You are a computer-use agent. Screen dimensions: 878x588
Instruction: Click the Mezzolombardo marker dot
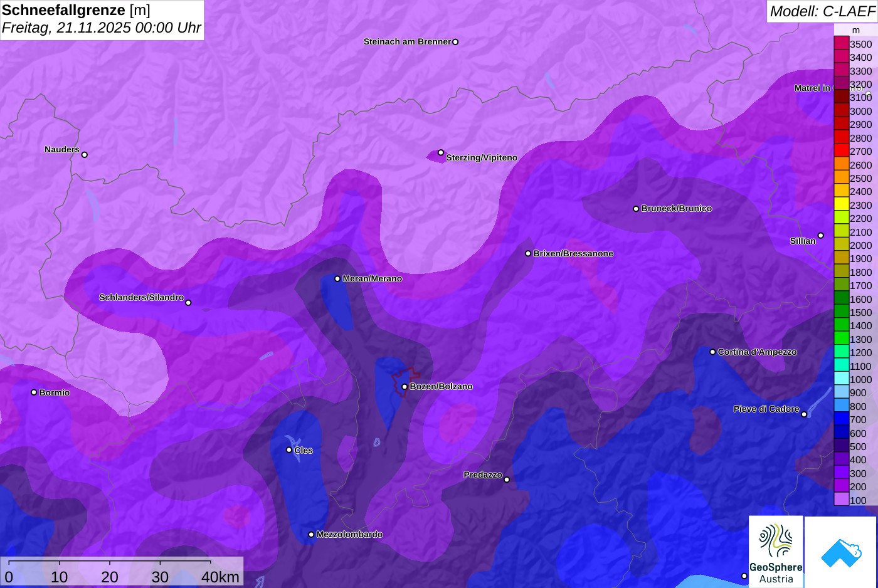[x=311, y=535]
